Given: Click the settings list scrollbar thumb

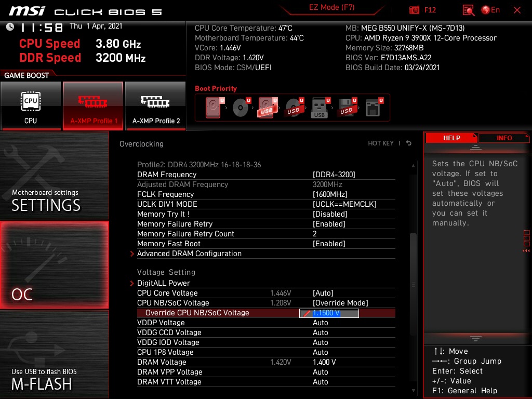Looking at the screenshot, I should pos(413,284).
